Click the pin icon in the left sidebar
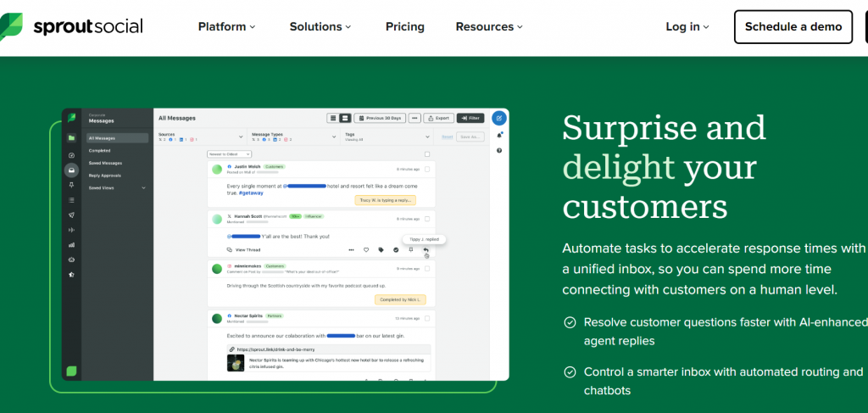Viewport: 868px width, 413px height. point(71,186)
